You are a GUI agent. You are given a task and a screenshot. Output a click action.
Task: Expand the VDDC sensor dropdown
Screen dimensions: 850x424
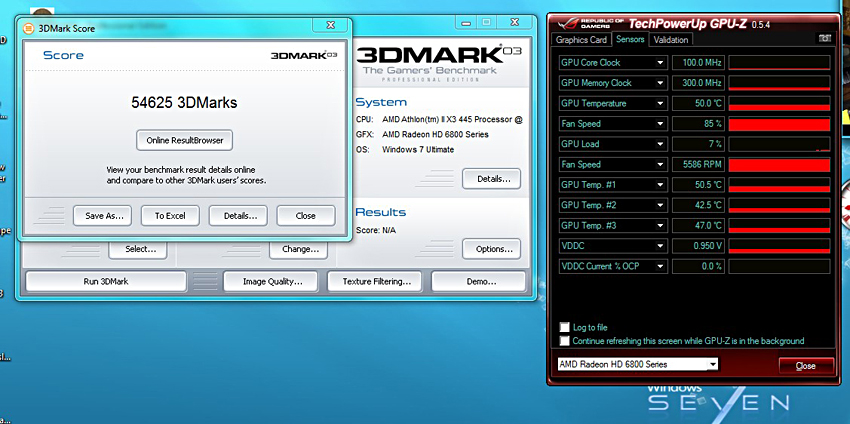coord(660,246)
